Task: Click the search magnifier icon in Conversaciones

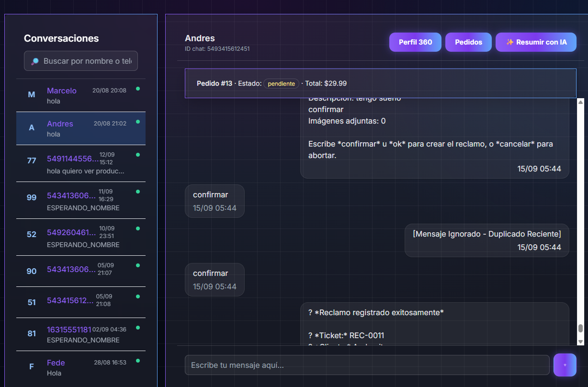Action: 33,61
